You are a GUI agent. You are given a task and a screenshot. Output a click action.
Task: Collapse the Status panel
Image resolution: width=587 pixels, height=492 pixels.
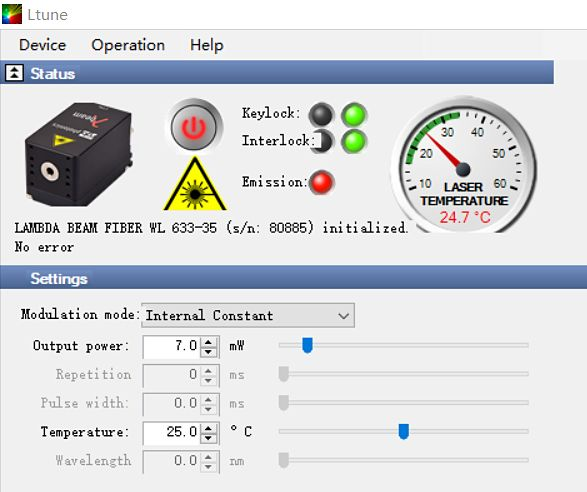click(x=14, y=73)
